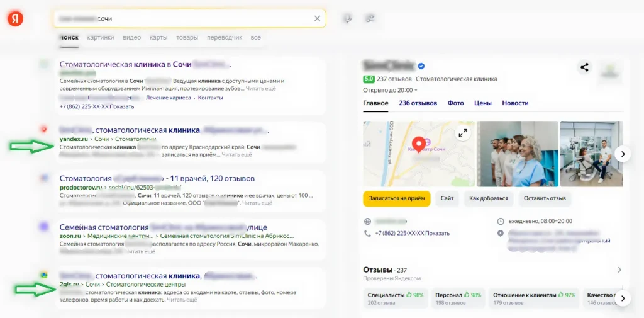Switch to the картинки search tab
The height and width of the screenshot is (318, 644).
(101, 38)
